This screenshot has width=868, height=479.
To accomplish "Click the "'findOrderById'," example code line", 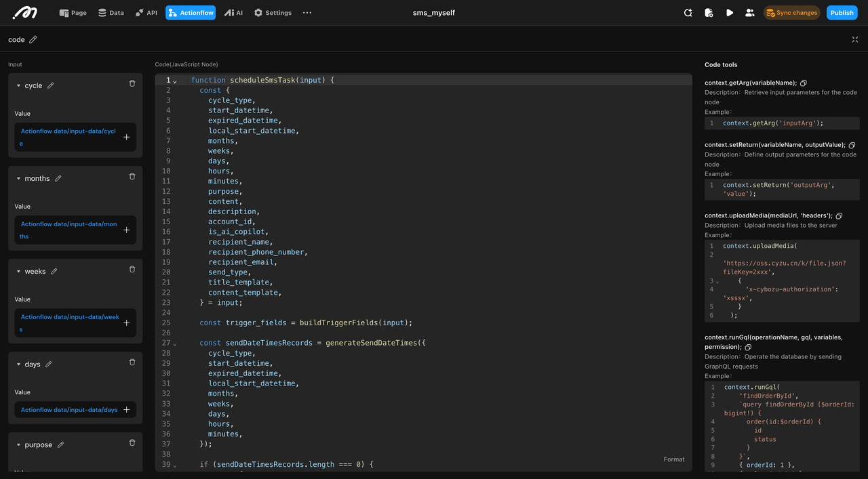I will (x=768, y=396).
